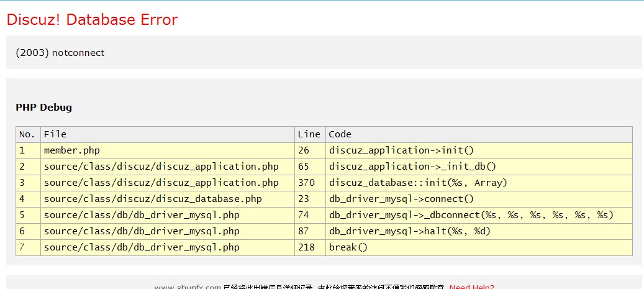
Task: Select the Line column header
Action: [x=309, y=134]
